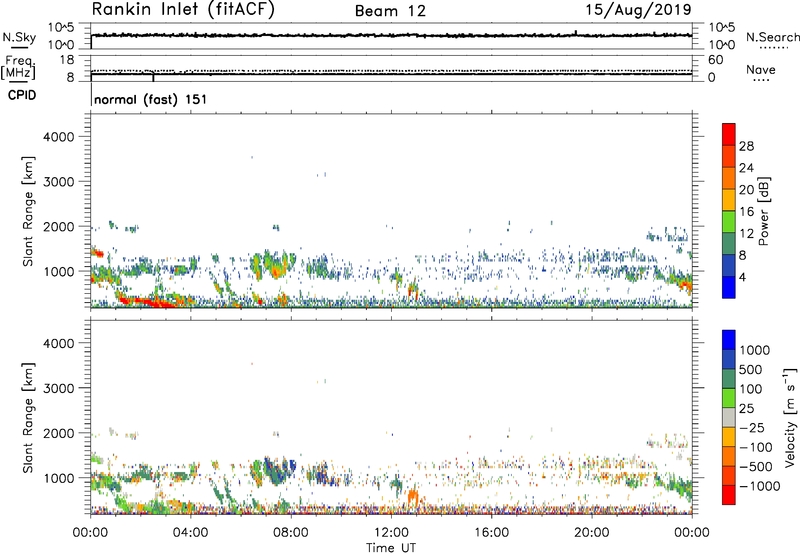
Task: Pick the red bottom segment of Velocity colorbar
Action: (729, 495)
